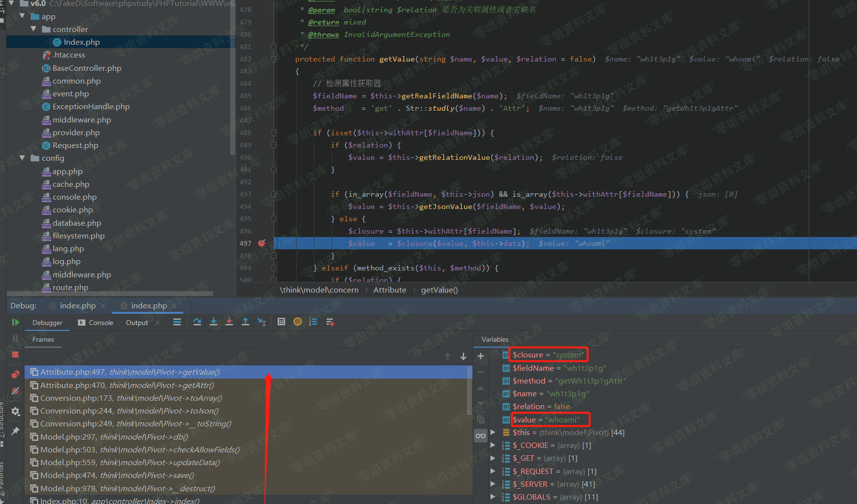The width and height of the screenshot is (857, 504).
Task: Toggle the breakpoint on line 497
Action: [x=262, y=243]
